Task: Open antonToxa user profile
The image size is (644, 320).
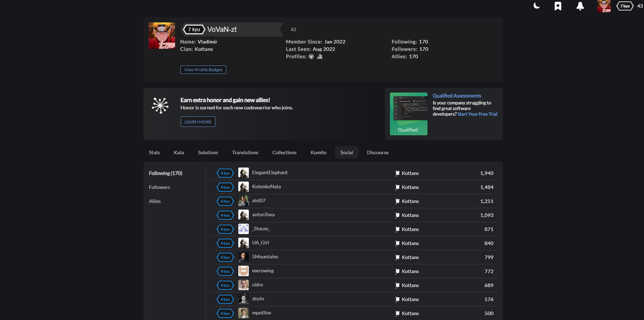Action: pyautogui.click(x=263, y=215)
